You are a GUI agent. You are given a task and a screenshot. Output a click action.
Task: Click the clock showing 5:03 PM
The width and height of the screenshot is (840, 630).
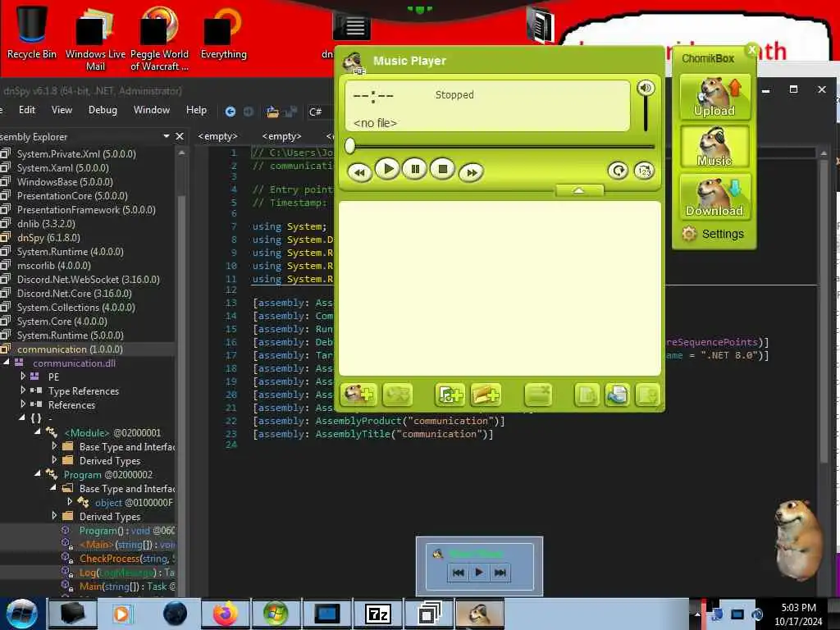pos(798,614)
